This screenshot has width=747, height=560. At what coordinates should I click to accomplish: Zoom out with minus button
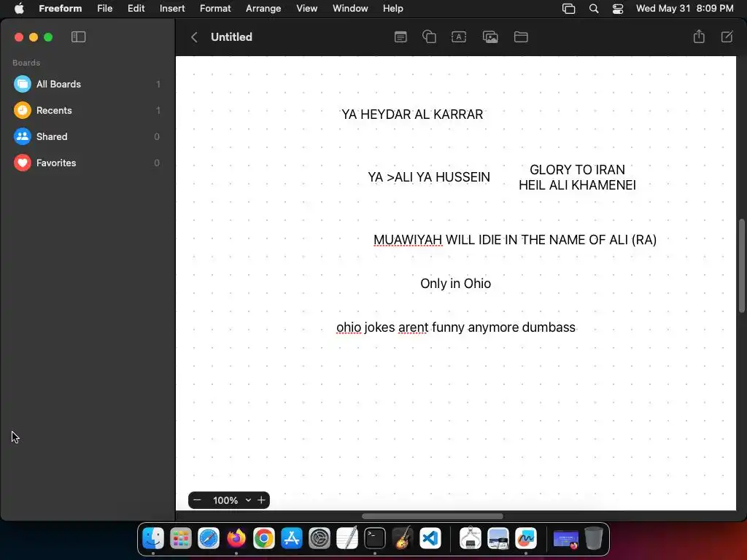pyautogui.click(x=197, y=500)
